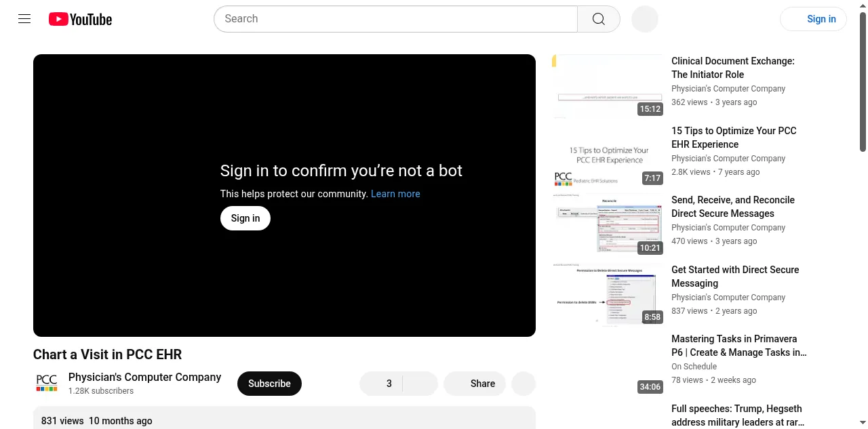The width and height of the screenshot is (868, 429).
Task: Subscribe to Physician's Computer Company
Action: coord(269,384)
